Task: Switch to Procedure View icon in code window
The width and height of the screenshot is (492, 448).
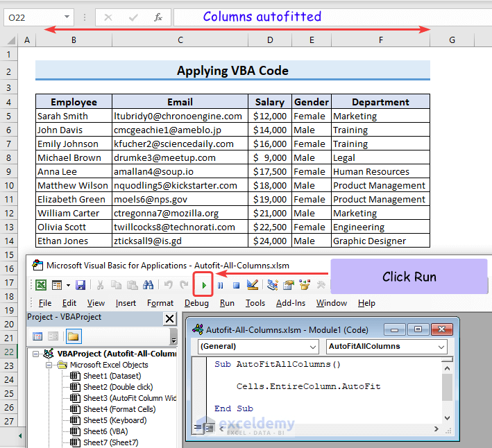Action: point(197,428)
